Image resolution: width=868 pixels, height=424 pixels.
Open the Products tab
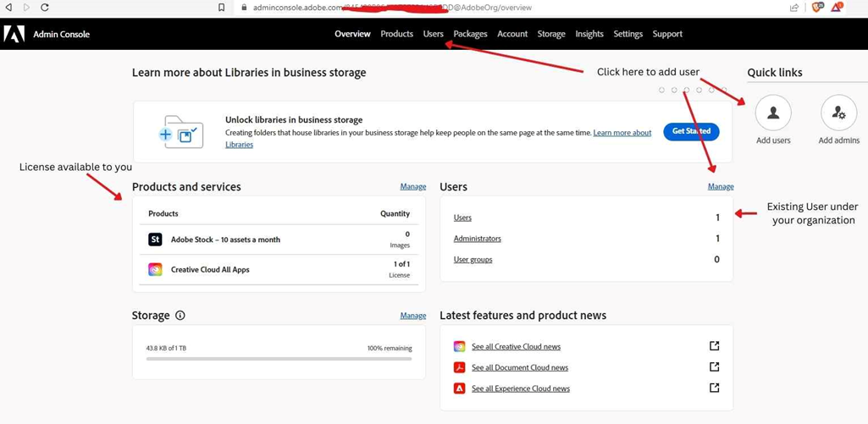click(x=397, y=34)
